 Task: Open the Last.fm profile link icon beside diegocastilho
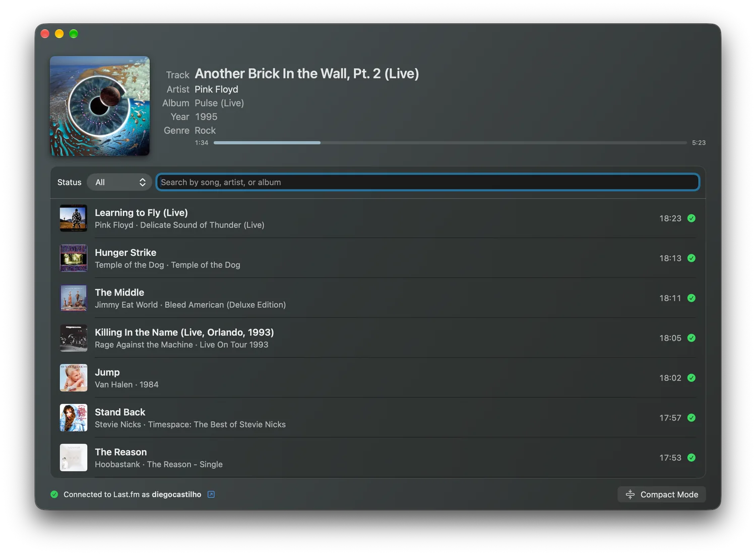pos(211,495)
